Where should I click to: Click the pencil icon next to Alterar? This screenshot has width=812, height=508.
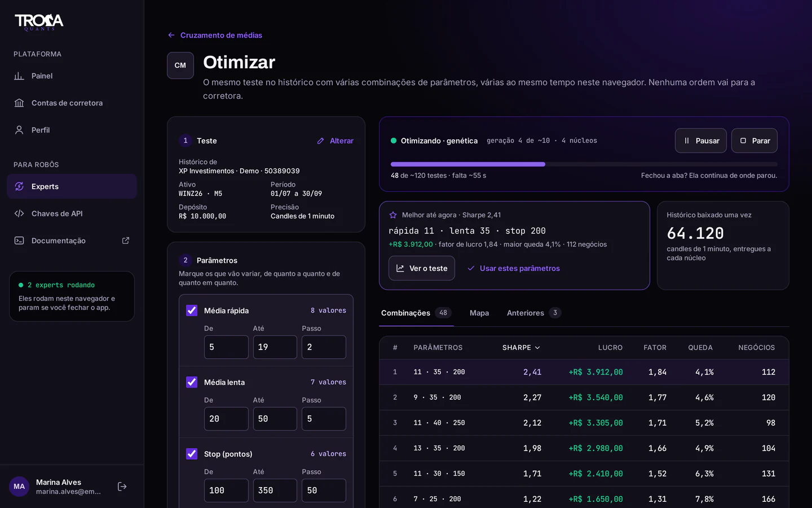pos(321,141)
